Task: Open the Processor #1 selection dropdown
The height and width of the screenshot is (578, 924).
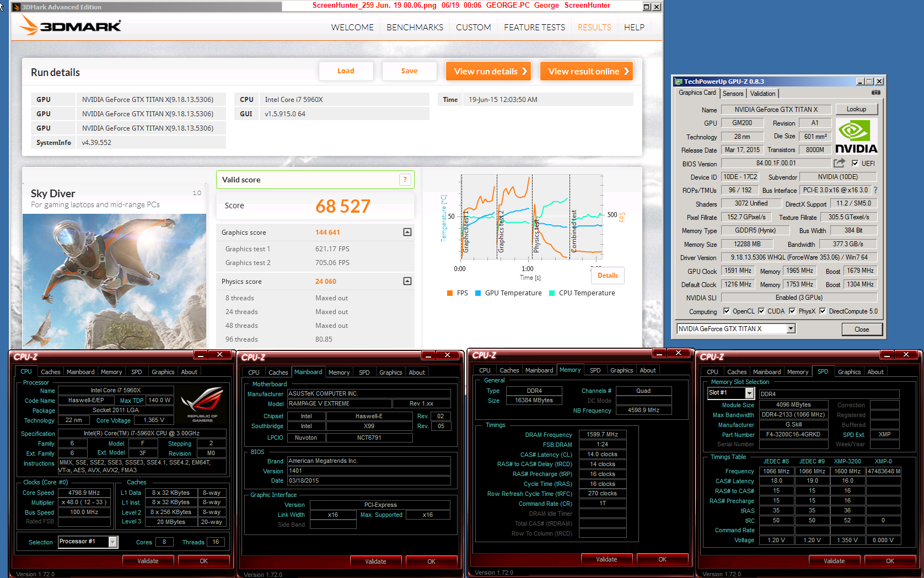Action: [x=112, y=542]
